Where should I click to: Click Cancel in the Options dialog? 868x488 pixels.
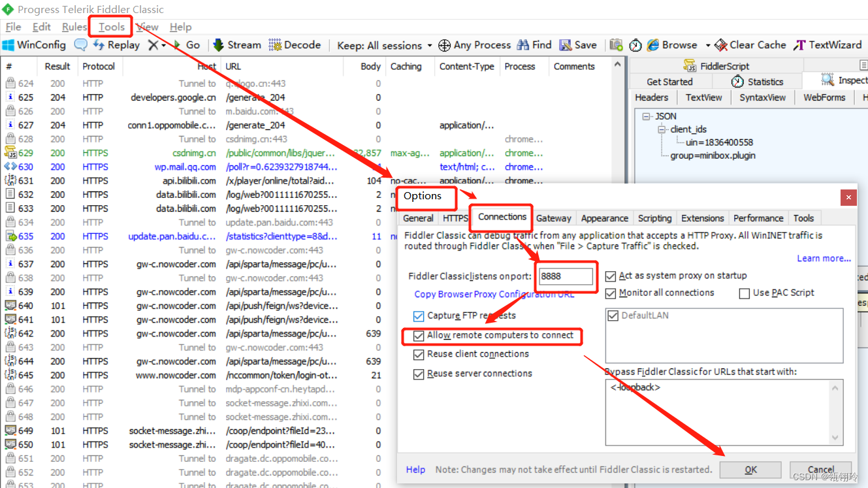click(820, 470)
